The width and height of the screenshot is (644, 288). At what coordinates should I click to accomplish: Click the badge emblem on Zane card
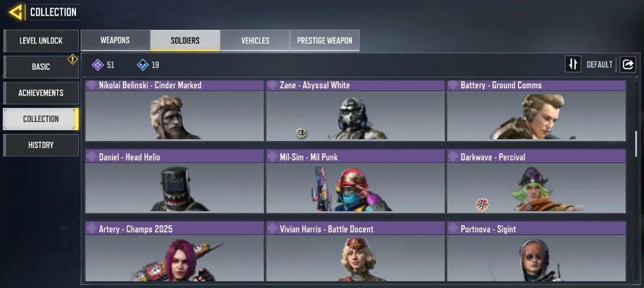(301, 133)
